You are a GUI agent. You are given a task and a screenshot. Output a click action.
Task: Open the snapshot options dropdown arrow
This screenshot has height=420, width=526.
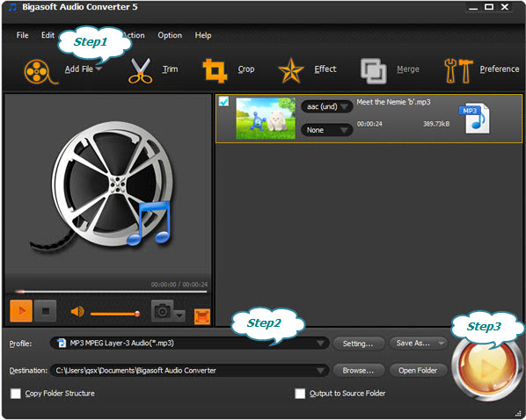coord(179,315)
